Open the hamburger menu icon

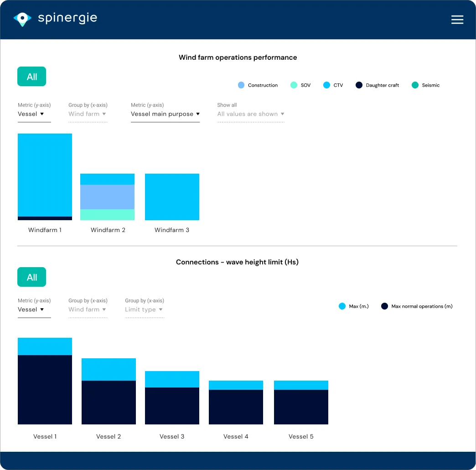click(457, 20)
